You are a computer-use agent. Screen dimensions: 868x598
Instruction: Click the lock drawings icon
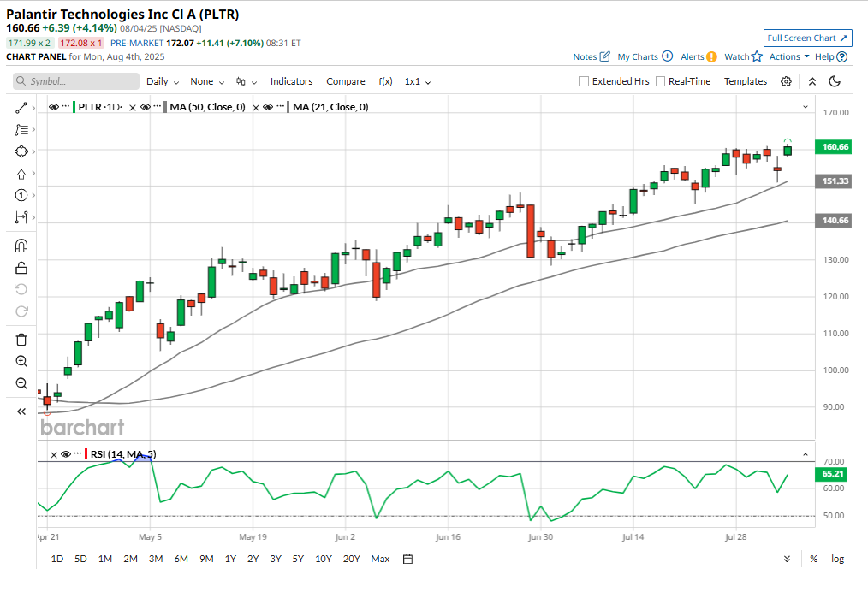pos(21,268)
